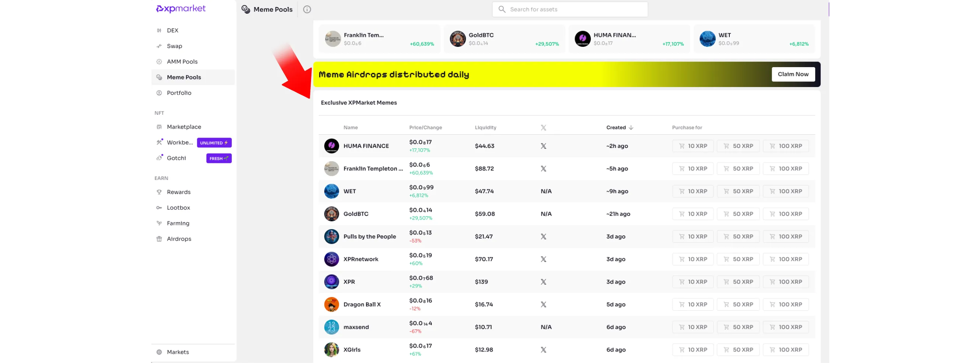Click the info icon beside Meme Pools title

pyautogui.click(x=307, y=10)
